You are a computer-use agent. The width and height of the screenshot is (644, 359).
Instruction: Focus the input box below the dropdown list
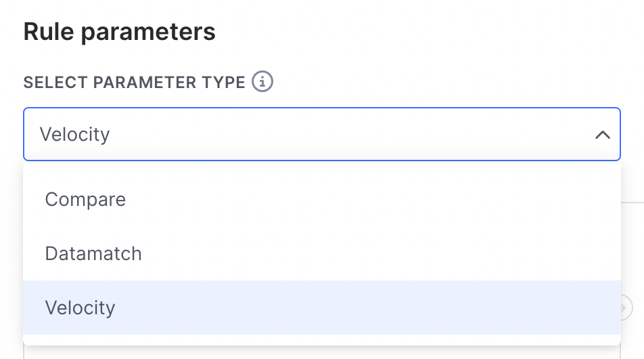coord(322,352)
